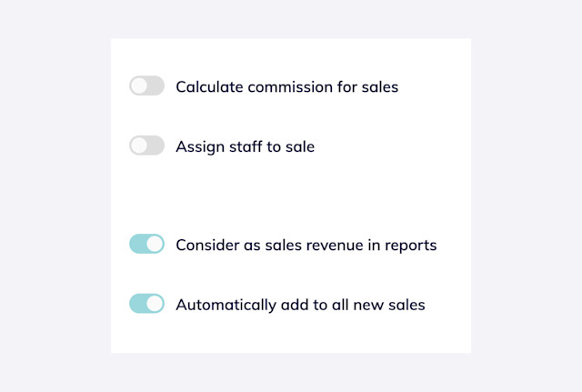Click the knob of Assign staff toggle

tap(139, 146)
